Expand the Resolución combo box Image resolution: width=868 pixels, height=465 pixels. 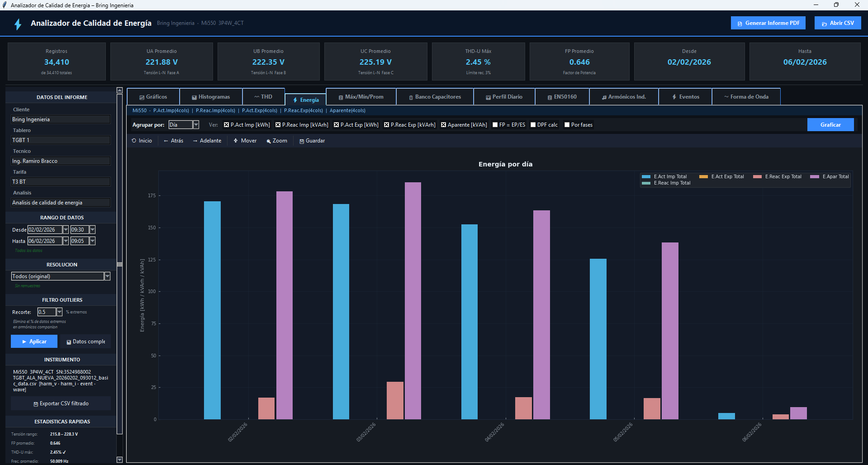click(107, 276)
